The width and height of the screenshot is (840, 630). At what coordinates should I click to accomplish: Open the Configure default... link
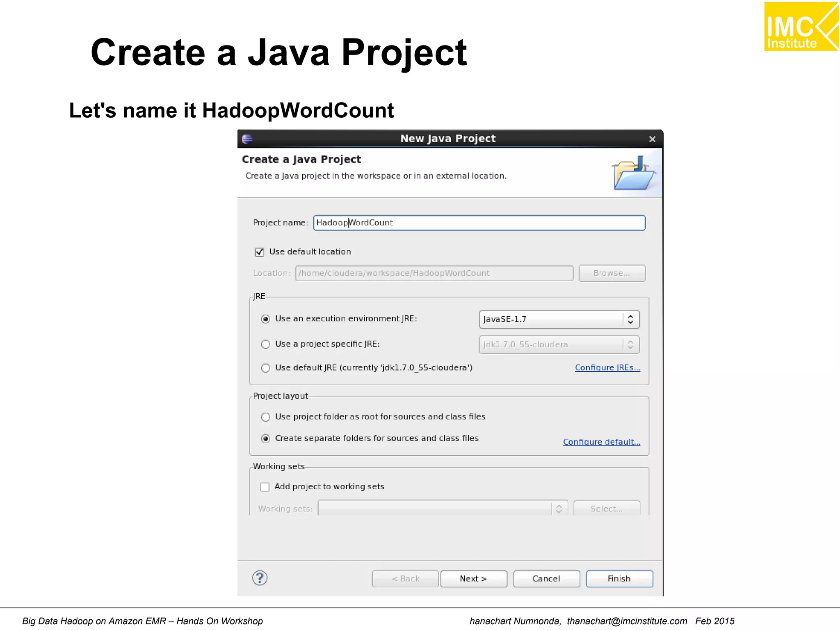click(x=602, y=442)
